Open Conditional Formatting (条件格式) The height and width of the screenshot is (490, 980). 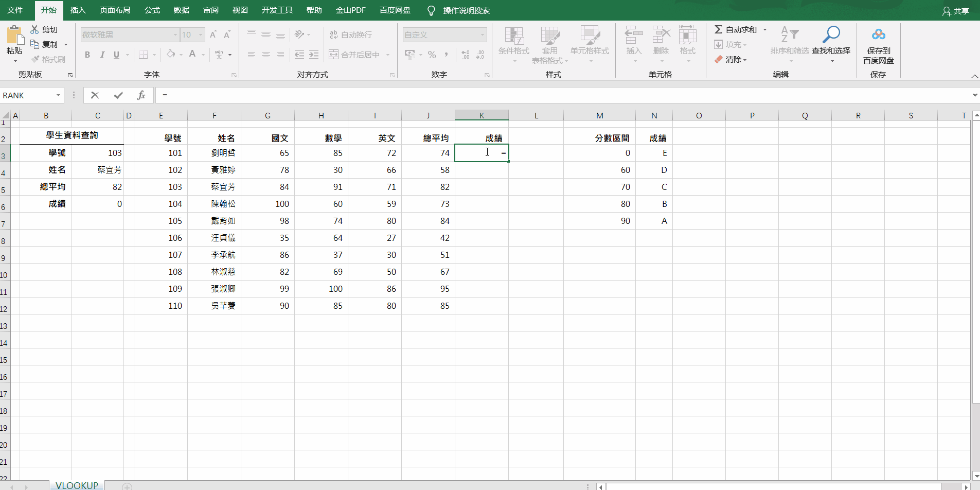(514, 44)
